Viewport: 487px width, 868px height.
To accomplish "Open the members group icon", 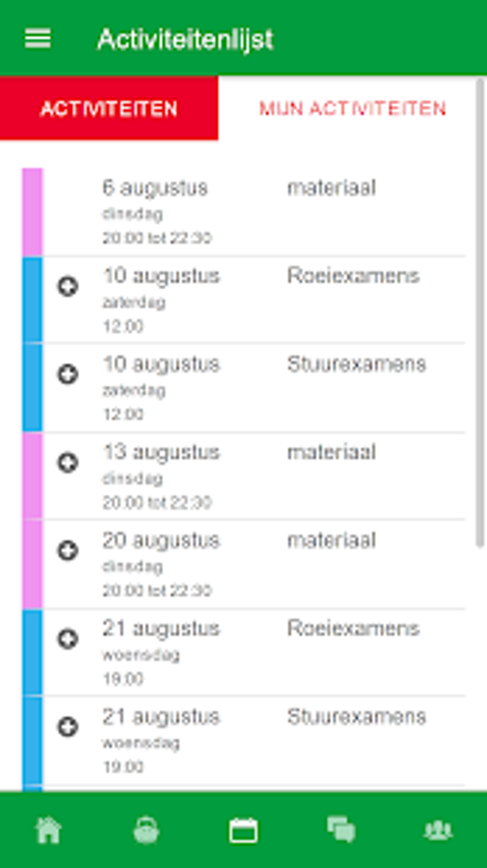I will [438, 830].
